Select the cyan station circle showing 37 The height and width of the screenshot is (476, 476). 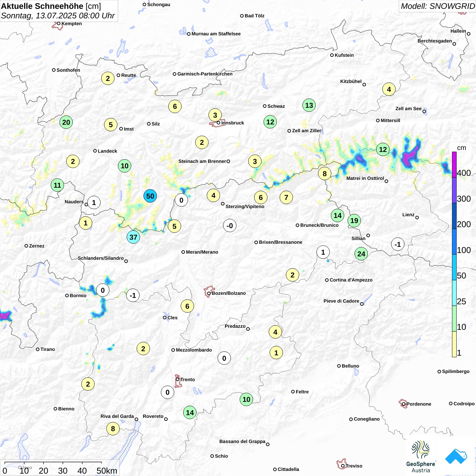(x=133, y=237)
